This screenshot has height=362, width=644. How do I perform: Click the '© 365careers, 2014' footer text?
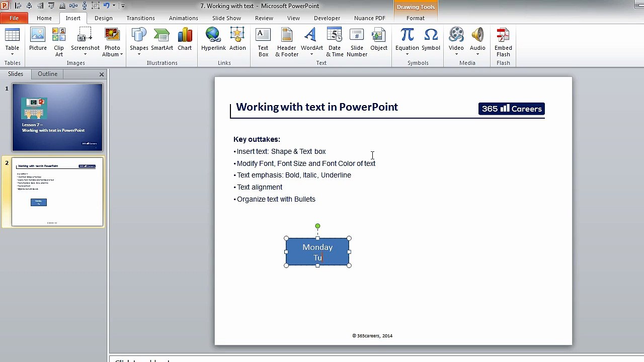coord(372,336)
